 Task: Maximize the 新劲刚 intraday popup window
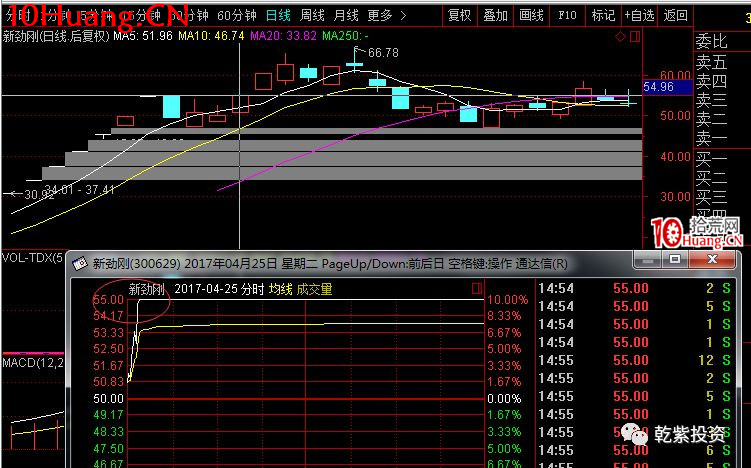coord(675,259)
